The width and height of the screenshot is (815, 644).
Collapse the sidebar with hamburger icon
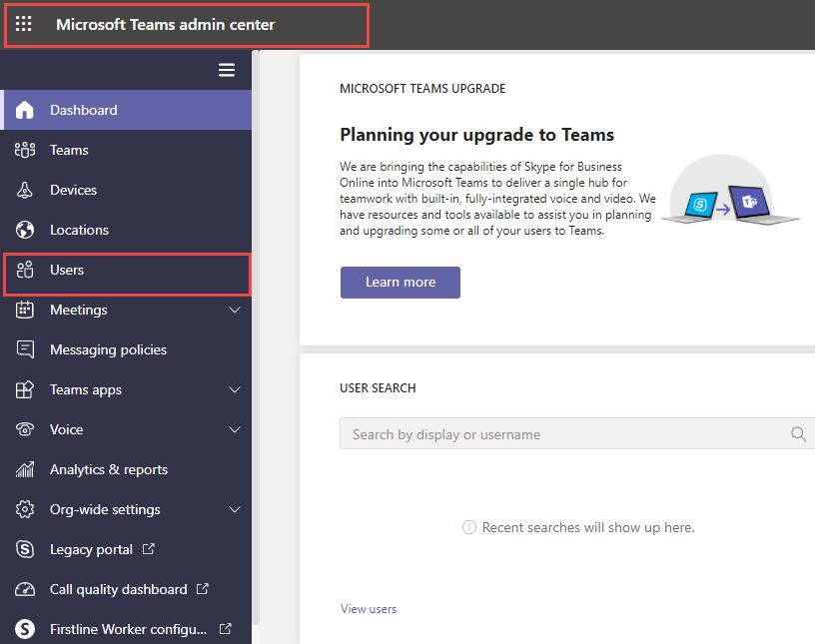pos(227,70)
